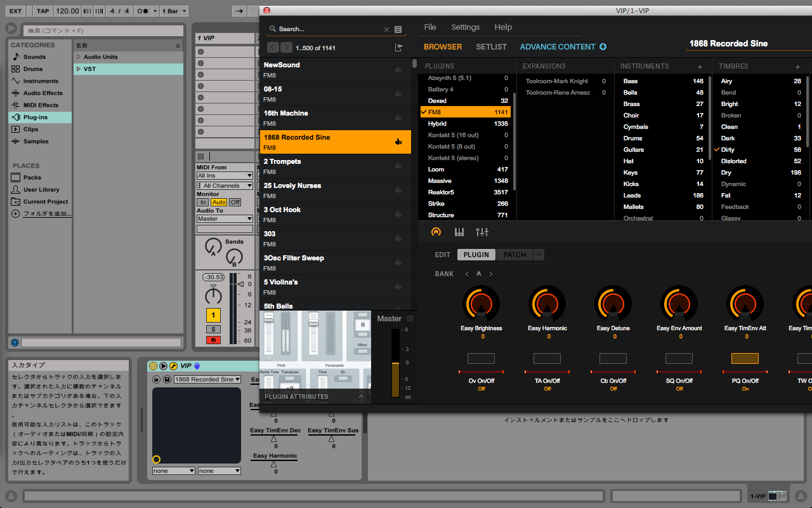This screenshot has width=812, height=508.
Task: Set monitor to In
Action: [x=203, y=202]
